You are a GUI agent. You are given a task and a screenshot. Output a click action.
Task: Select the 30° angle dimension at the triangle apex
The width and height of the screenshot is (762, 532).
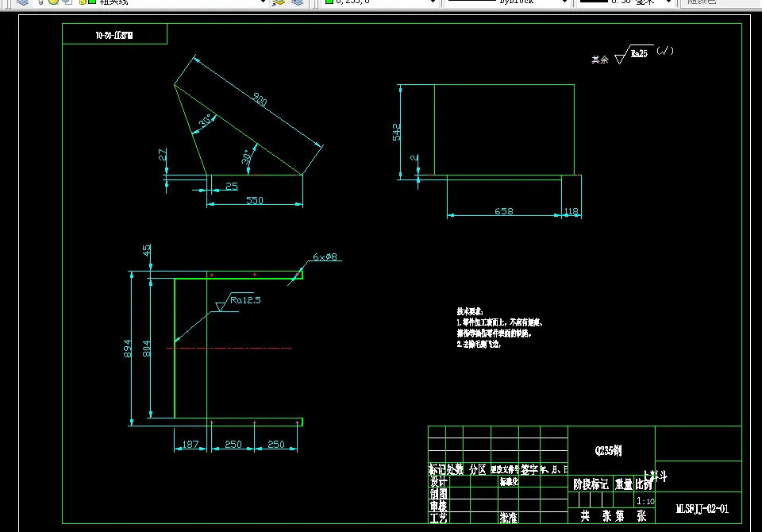click(x=206, y=120)
